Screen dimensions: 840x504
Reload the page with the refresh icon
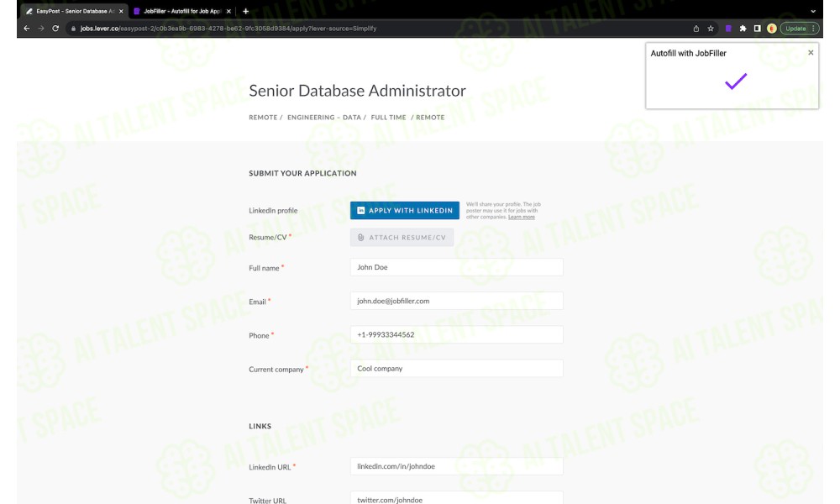(55, 29)
